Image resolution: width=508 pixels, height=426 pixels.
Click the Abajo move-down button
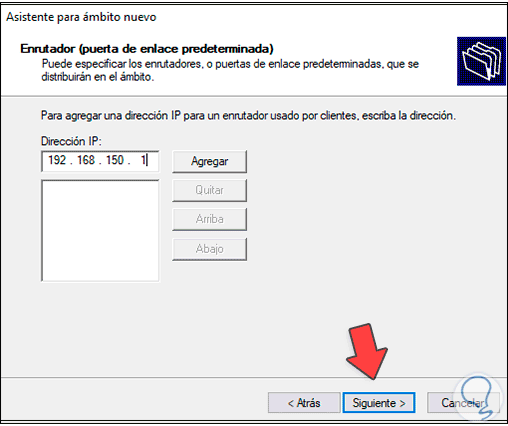coord(209,249)
